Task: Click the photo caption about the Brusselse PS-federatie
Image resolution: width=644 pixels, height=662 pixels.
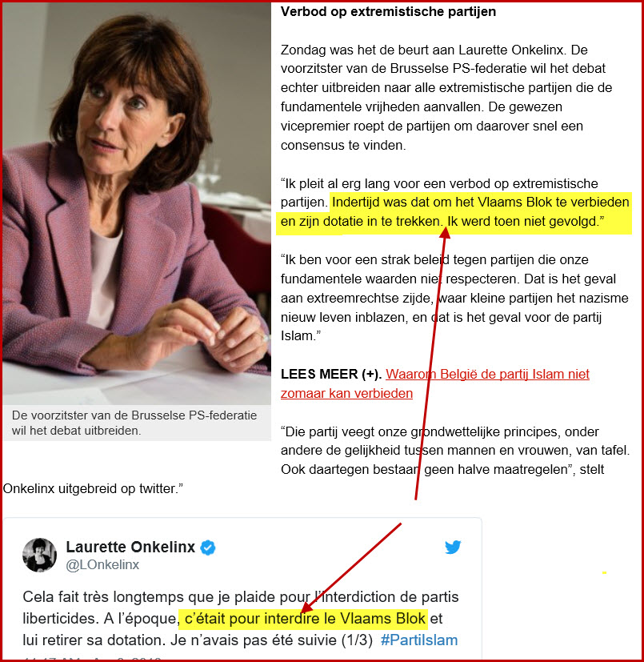Action: click(x=134, y=423)
